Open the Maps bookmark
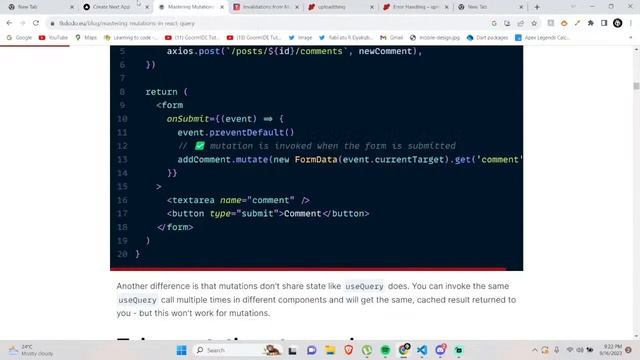Viewport: 640px width, 360px height. point(86,38)
